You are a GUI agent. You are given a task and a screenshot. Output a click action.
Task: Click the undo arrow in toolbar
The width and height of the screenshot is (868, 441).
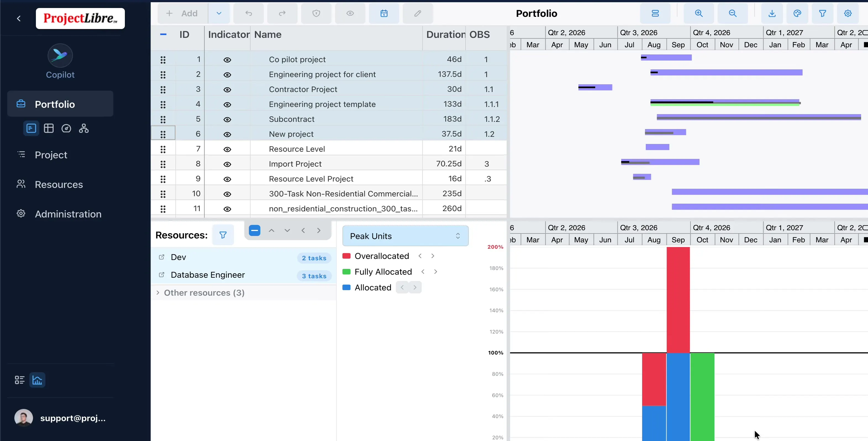point(249,14)
